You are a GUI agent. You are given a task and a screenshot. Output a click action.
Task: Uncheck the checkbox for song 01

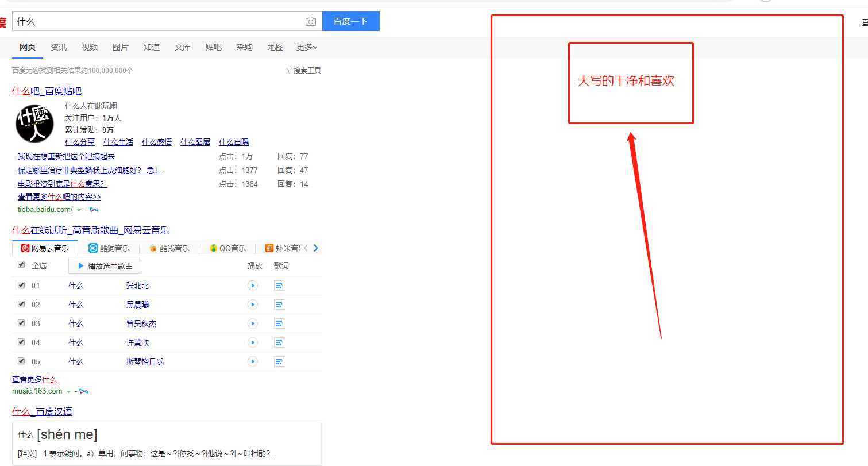click(21, 285)
